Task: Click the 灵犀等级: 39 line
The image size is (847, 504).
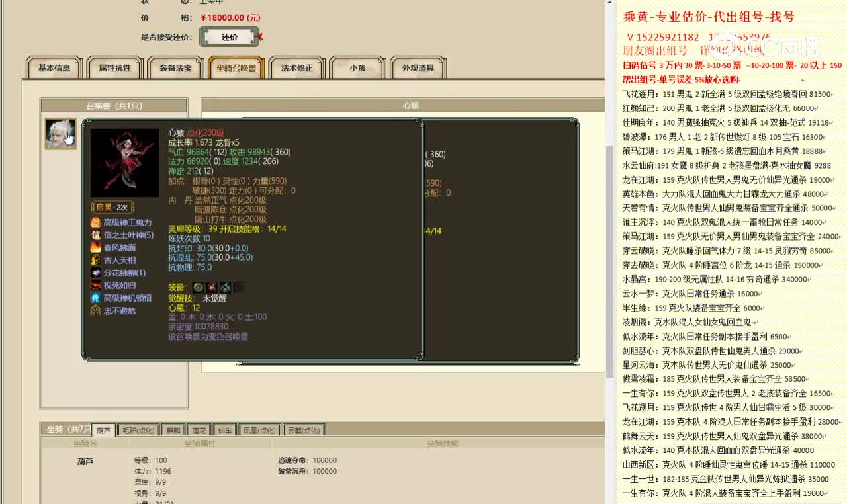Action: point(227,229)
